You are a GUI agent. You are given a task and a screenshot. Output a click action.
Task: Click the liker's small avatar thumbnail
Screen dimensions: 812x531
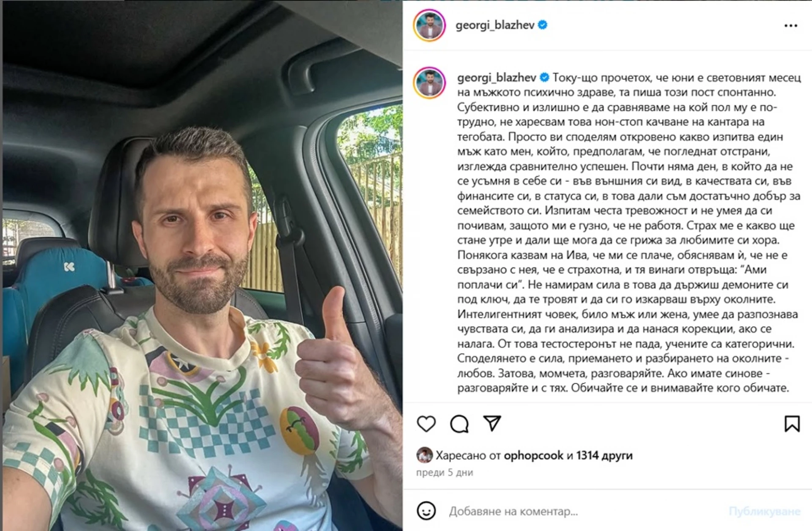[x=425, y=455]
